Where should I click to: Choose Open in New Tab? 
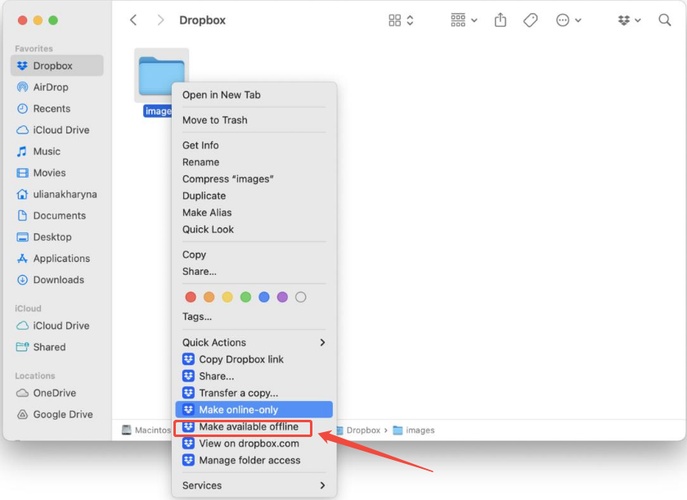click(254, 95)
